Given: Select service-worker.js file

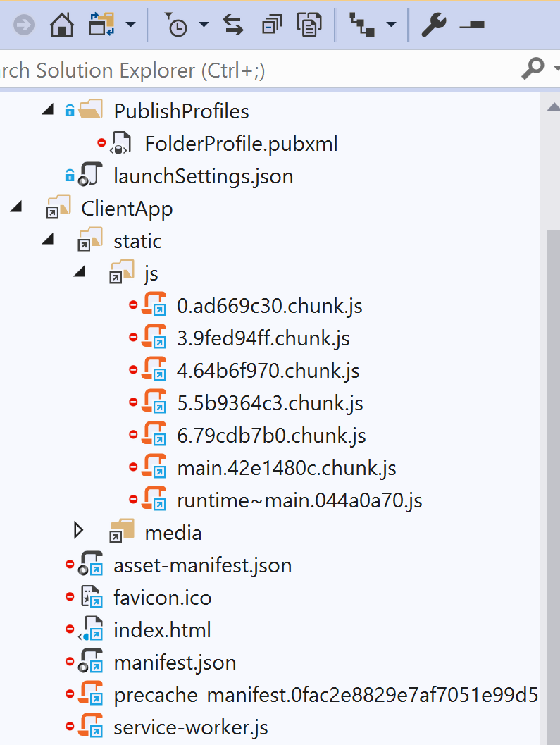Looking at the screenshot, I should [191, 727].
